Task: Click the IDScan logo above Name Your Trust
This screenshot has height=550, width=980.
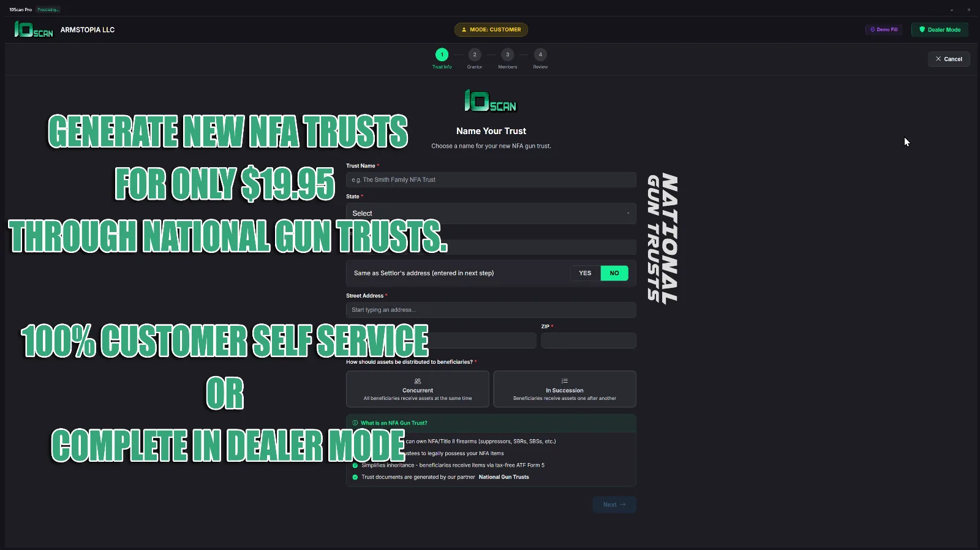Action: click(x=491, y=101)
